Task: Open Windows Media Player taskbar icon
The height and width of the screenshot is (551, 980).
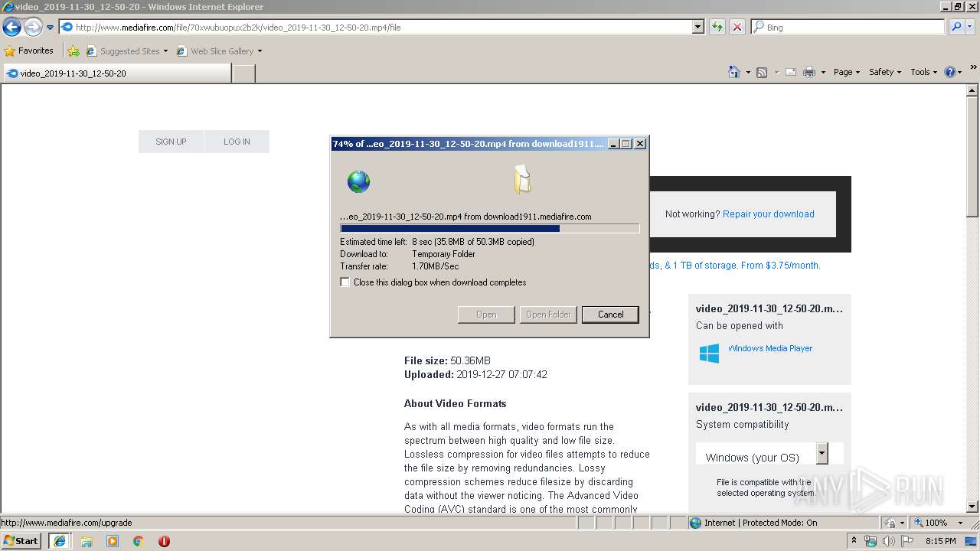Action: click(113, 541)
